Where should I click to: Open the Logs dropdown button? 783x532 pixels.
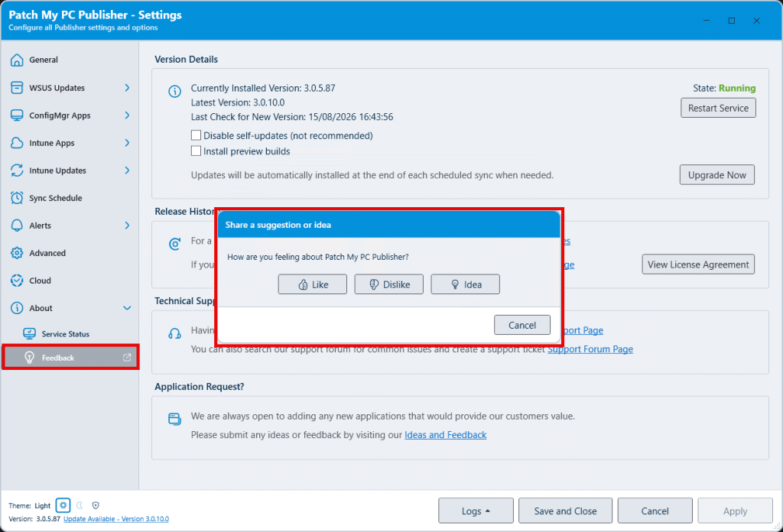point(476,511)
